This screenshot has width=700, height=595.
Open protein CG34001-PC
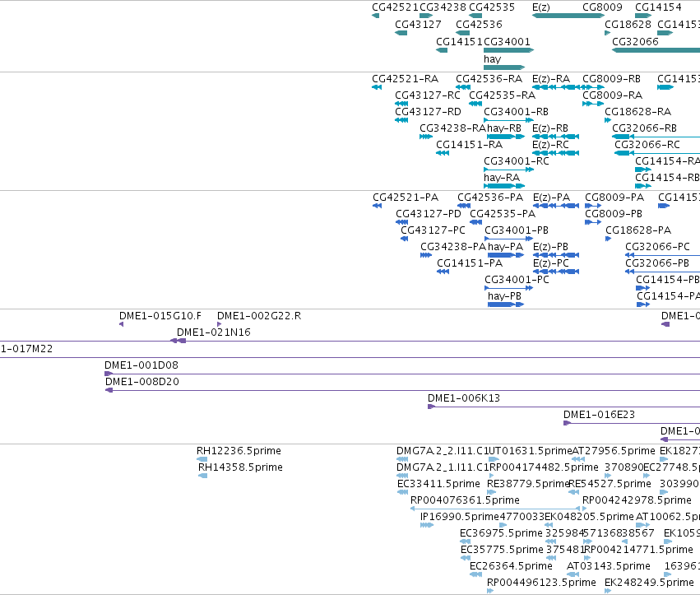[517, 280]
